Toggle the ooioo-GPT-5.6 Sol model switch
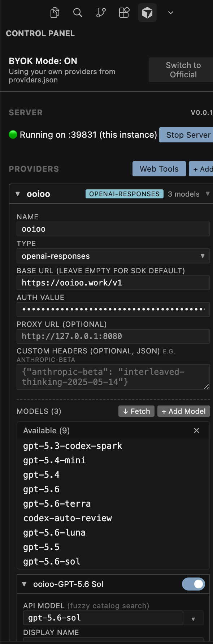 pos(194,584)
